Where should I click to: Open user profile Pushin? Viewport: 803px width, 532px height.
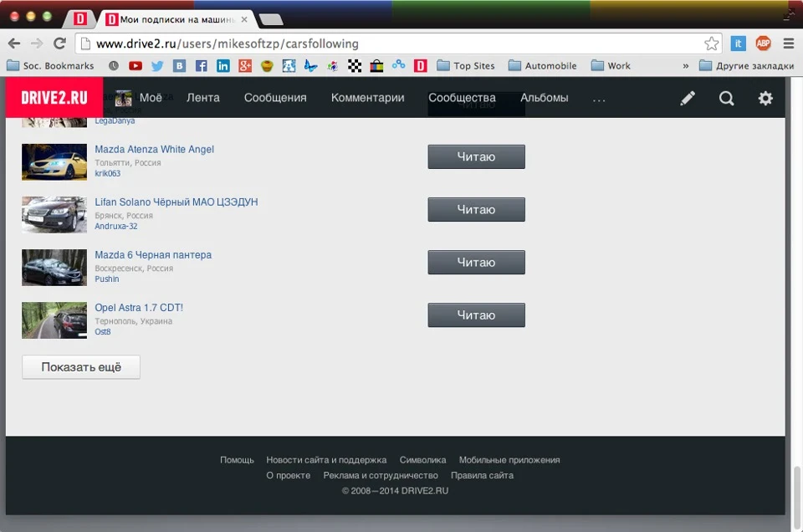[x=106, y=279]
